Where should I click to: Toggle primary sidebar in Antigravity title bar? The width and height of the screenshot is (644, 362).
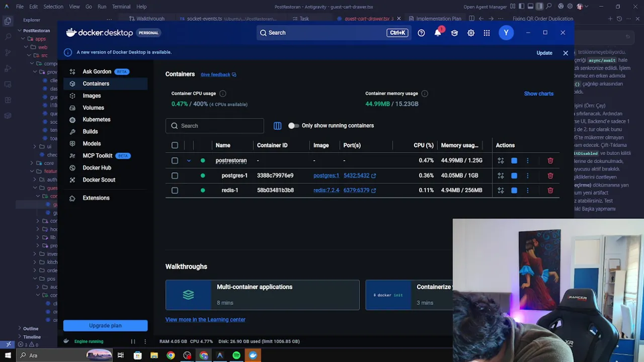(x=521, y=7)
